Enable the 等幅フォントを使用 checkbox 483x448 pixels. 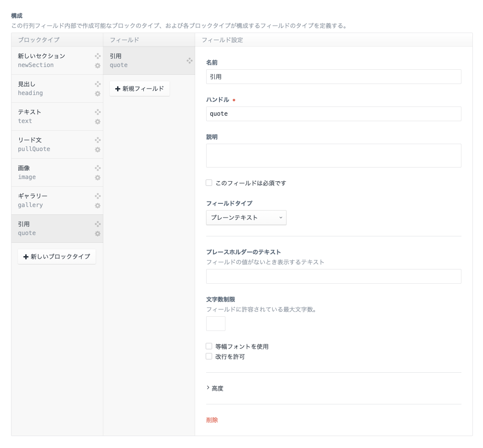209,346
